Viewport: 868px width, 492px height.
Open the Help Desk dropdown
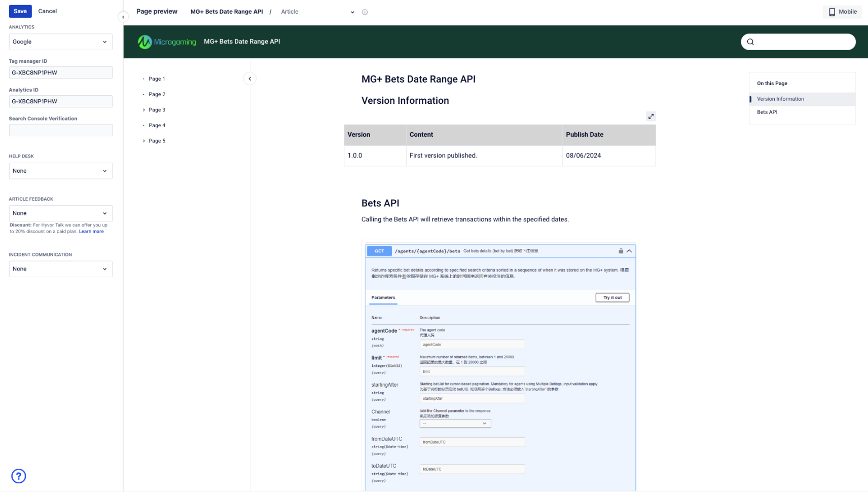point(60,171)
